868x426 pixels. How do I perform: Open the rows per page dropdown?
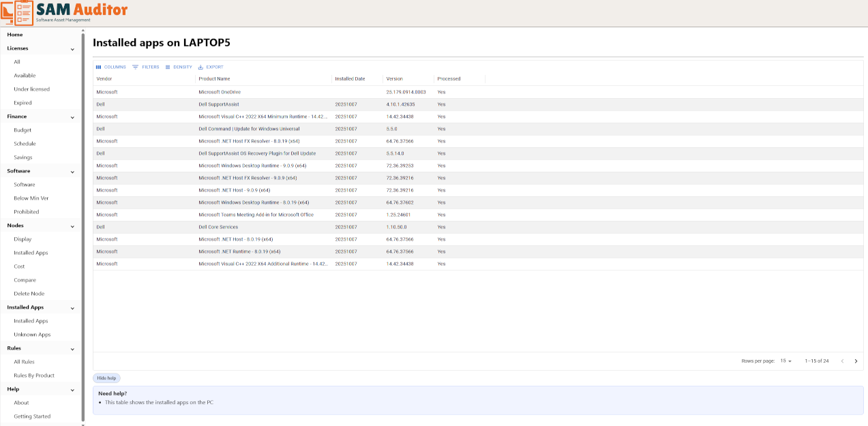(785, 361)
